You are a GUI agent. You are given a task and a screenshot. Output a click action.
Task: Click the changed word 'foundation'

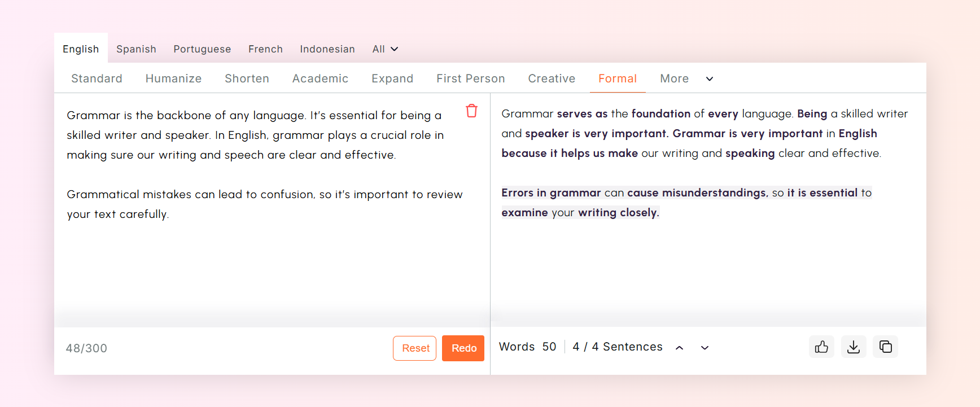tap(660, 114)
